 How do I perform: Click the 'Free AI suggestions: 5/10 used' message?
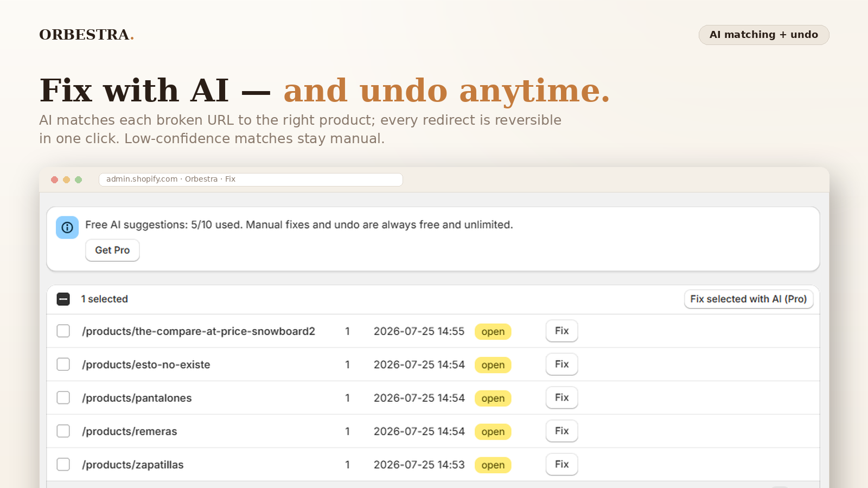pyautogui.click(x=299, y=224)
